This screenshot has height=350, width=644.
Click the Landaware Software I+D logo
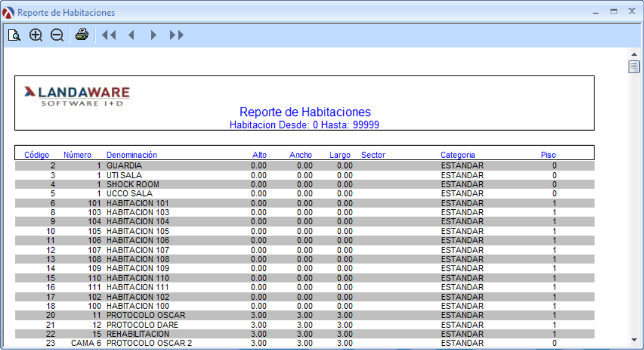[x=77, y=96]
